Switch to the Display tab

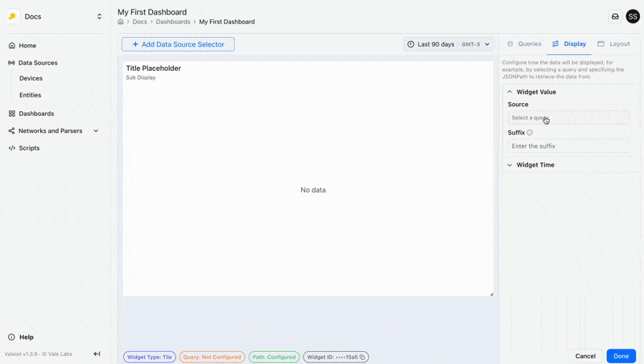[569, 44]
